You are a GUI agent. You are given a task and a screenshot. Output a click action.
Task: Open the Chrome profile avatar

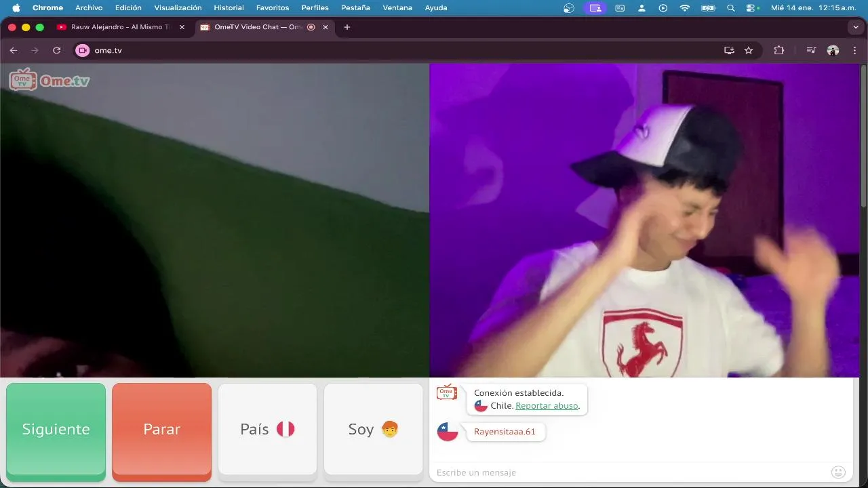[833, 50]
